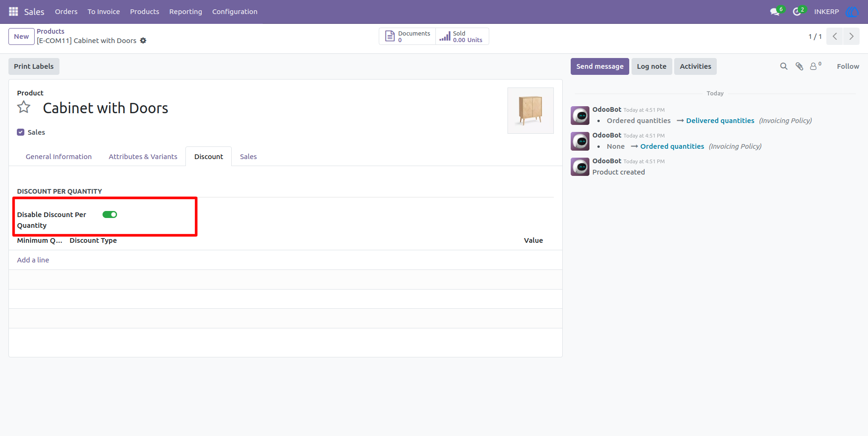Uncheck the Sales checkbox
The height and width of the screenshot is (436, 868).
pos(21,132)
